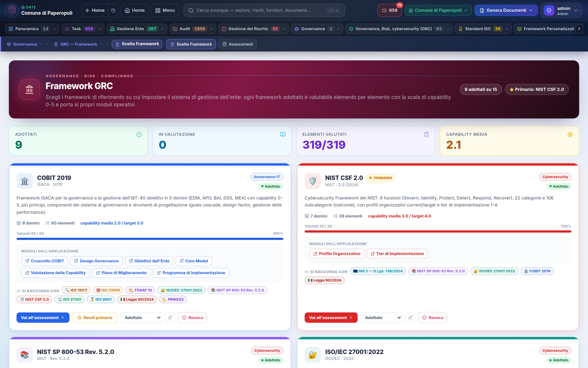Click the search magnifier icon
This screenshot has height=368, width=588.
pyautogui.click(x=191, y=10)
